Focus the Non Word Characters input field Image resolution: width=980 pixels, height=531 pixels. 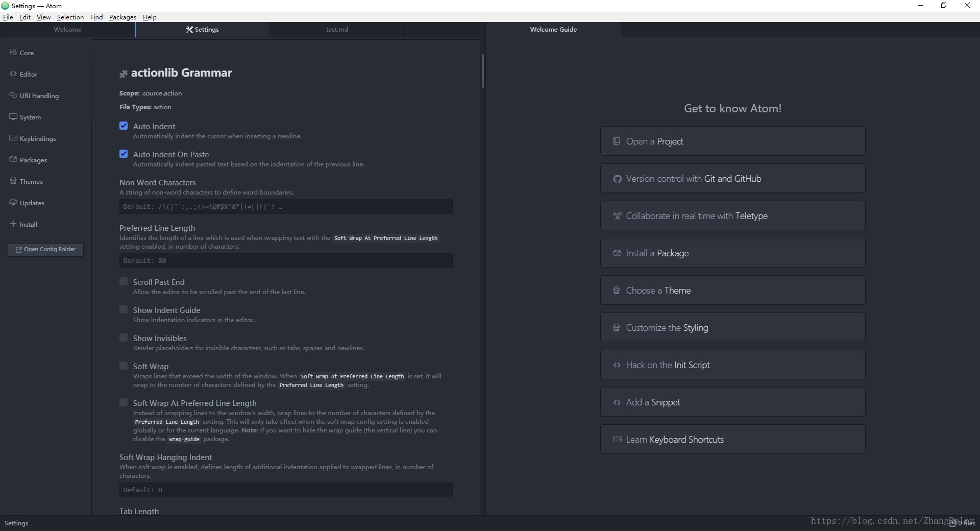pyautogui.click(x=286, y=206)
